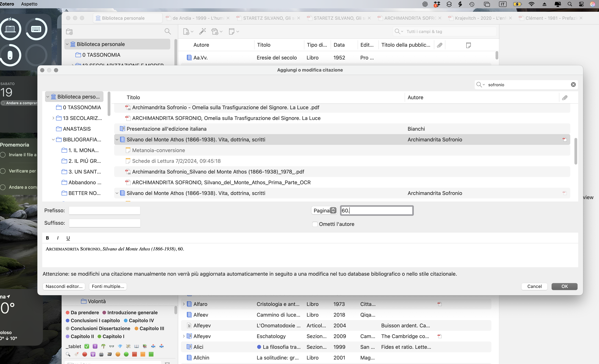The width and height of the screenshot is (599, 364).
Task: Click the blue Conclusioni I capitolo tag swatch
Action: click(x=68, y=321)
